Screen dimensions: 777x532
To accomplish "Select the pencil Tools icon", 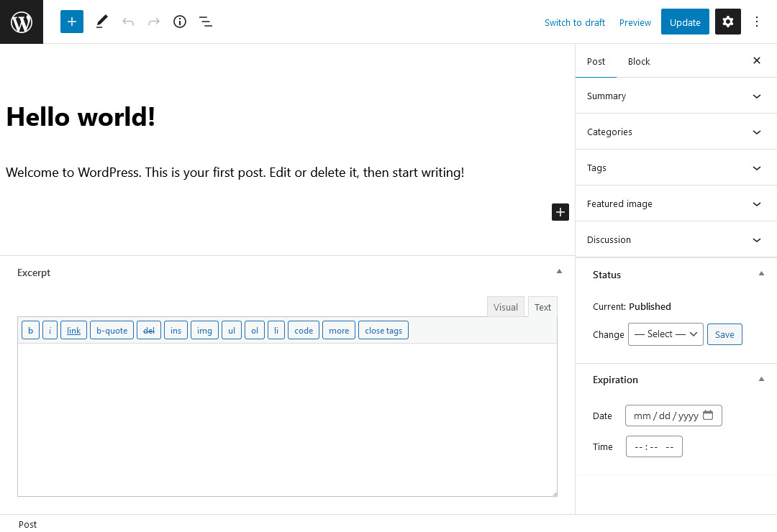I will pos(101,22).
